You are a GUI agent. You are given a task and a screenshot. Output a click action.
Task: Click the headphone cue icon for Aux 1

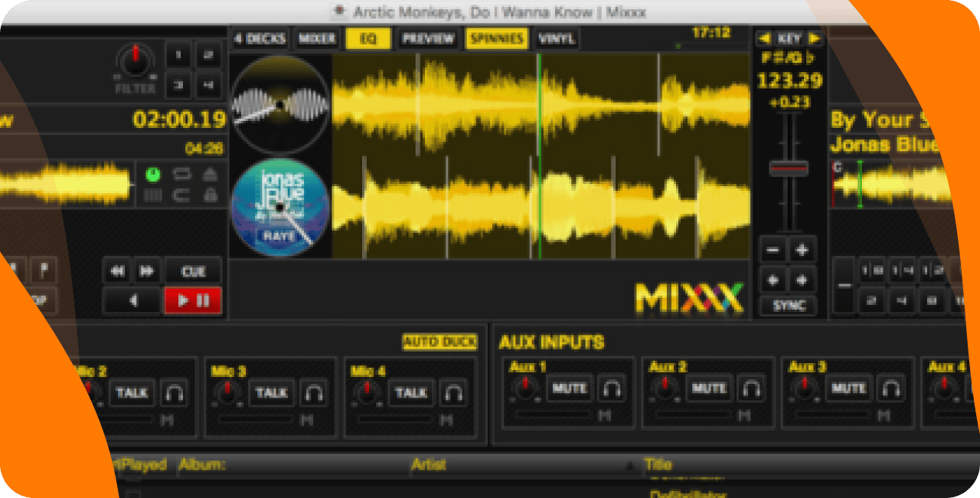[612, 388]
